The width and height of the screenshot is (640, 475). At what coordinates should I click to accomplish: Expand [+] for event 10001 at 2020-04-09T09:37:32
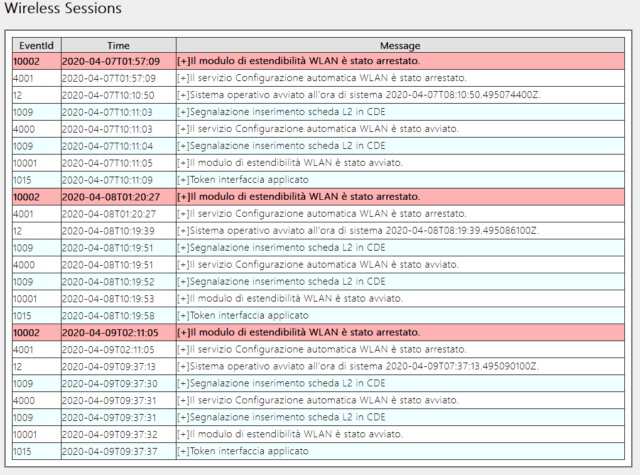point(183,434)
